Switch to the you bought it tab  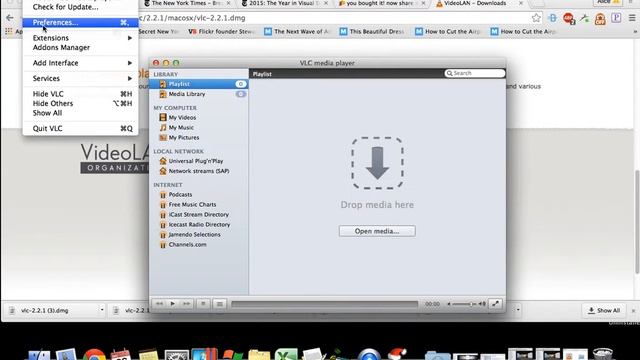pos(382,3)
